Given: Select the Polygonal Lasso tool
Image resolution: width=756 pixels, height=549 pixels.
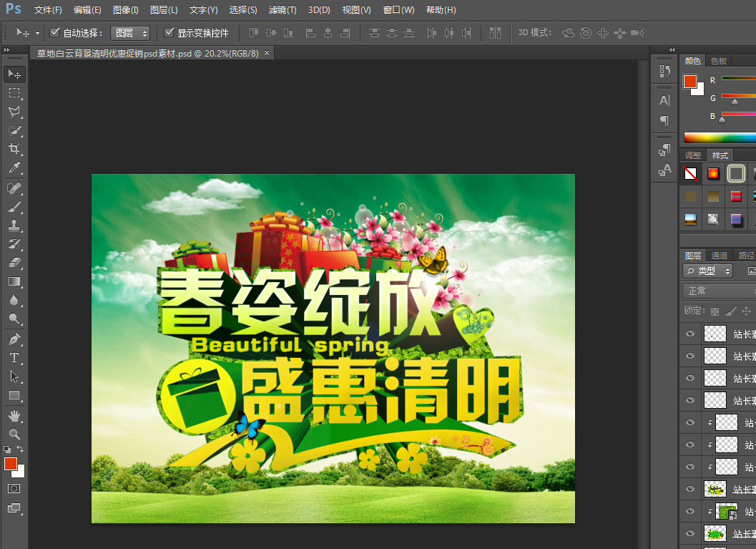Looking at the screenshot, I should (14, 112).
